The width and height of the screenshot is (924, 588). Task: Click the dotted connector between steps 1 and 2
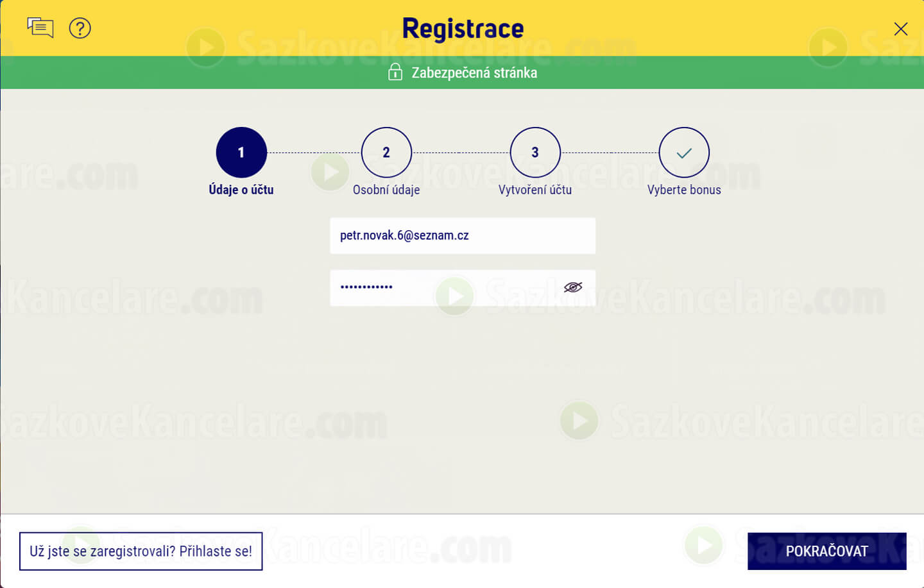point(314,153)
